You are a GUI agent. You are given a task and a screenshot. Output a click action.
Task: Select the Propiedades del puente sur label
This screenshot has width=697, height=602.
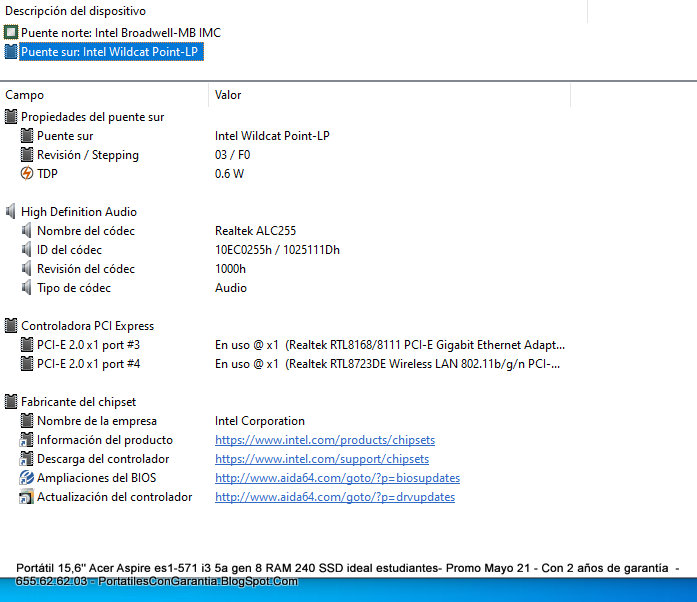(x=92, y=117)
